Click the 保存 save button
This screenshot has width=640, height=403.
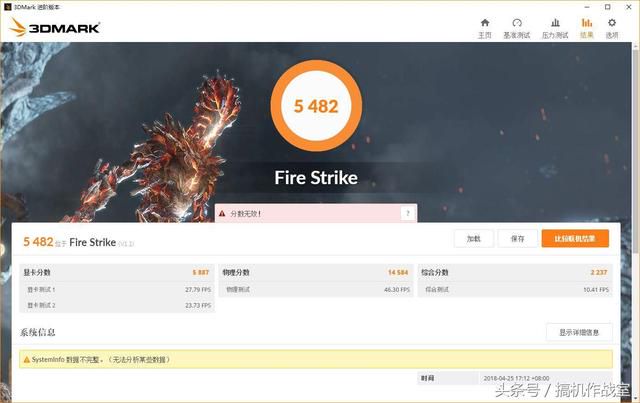518,238
